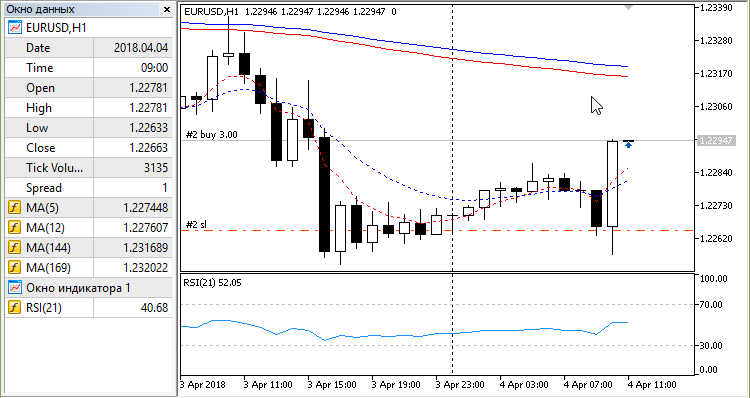Click the MA(144) indicator icon
750x398 pixels.
tap(15, 247)
